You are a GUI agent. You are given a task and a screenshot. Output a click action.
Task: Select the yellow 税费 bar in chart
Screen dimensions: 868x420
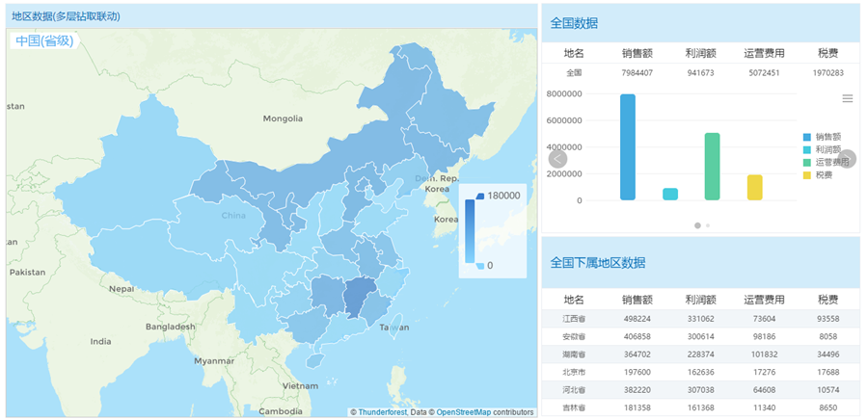[755, 187]
